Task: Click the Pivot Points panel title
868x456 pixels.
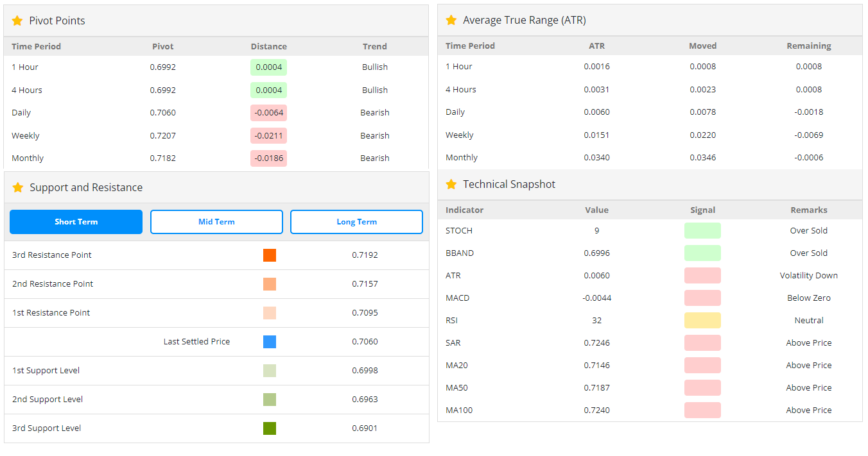Action: pyautogui.click(x=57, y=21)
